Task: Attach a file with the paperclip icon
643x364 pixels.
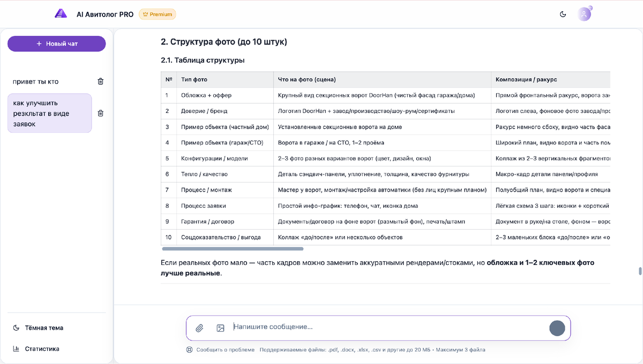Action: click(x=199, y=328)
